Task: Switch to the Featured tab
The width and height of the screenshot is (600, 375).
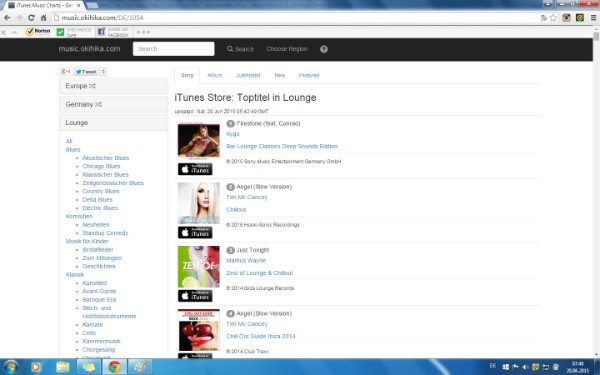Action: tap(309, 75)
